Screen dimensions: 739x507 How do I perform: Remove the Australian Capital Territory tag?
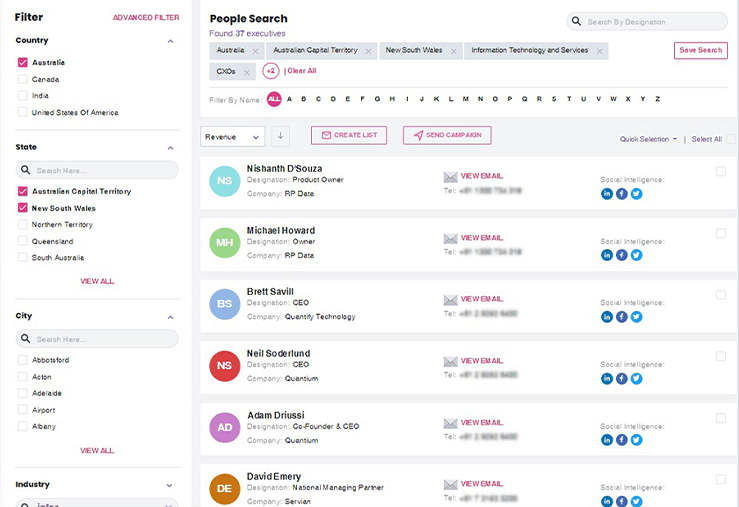click(369, 51)
